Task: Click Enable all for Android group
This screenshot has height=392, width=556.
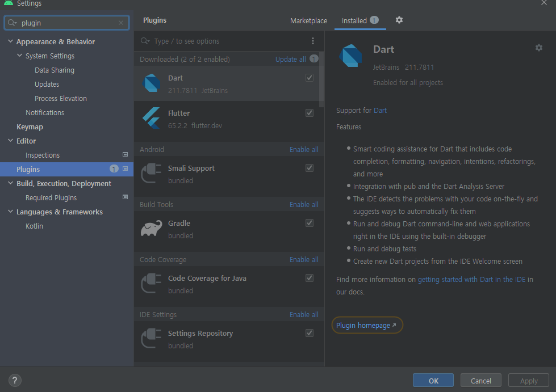Action: (304, 149)
